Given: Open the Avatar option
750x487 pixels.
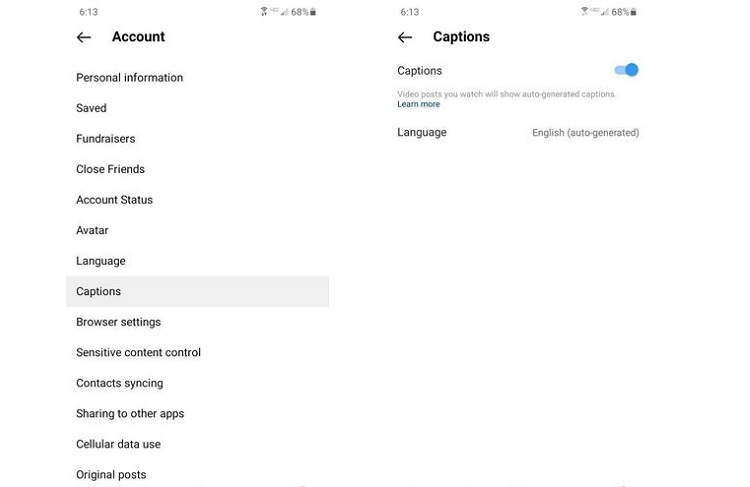Looking at the screenshot, I should click(x=92, y=230).
